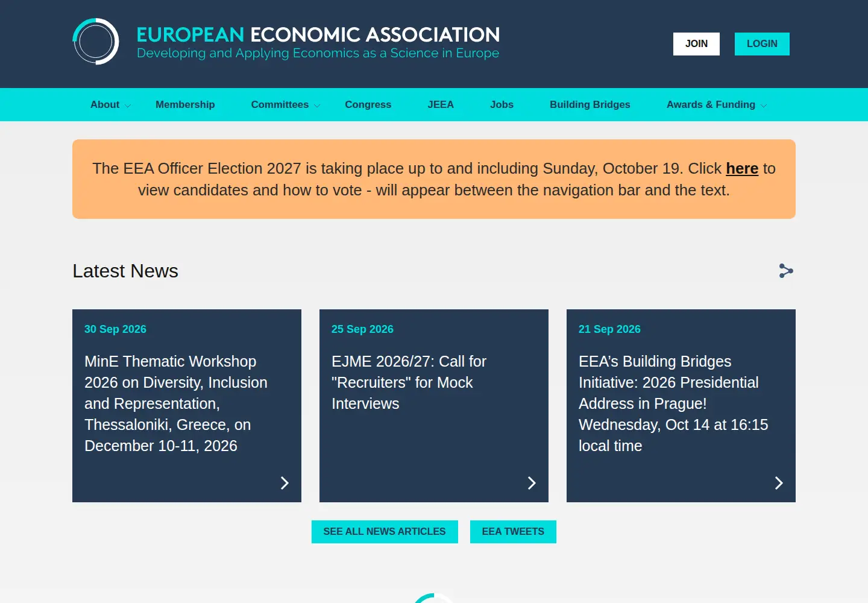The image size is (868, 603).
Task: Click the JOIN button
Action: [696, 44]
